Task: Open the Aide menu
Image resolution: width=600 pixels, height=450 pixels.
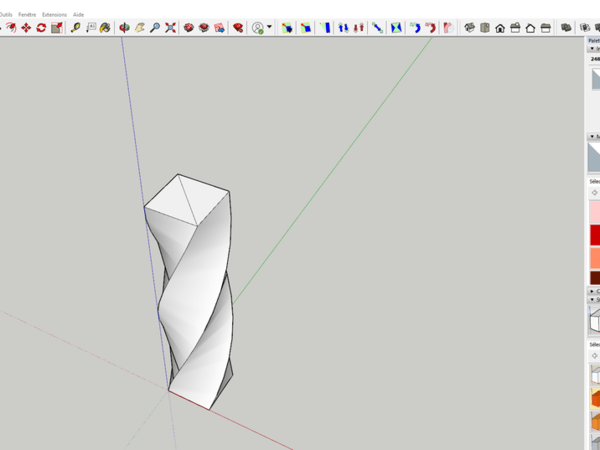Action: coord(79,14)
